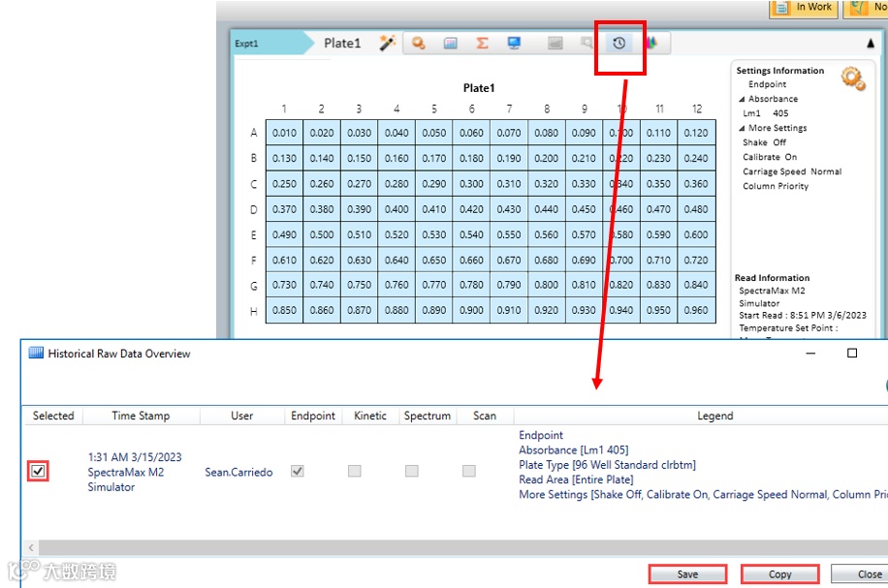Maximize the Historical Raw Data Overview window
Viewport: 888px width, 588px height.
coord(852,354)
